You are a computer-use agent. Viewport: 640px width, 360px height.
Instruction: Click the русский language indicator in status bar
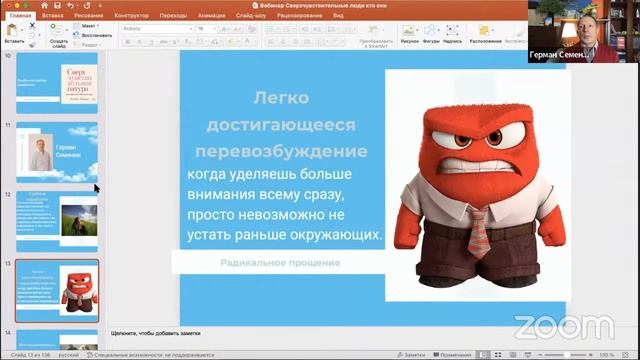pyautogui.click(x=69, y=355)
